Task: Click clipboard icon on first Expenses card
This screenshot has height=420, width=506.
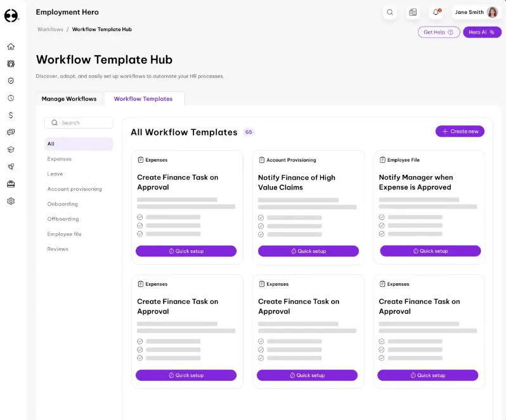Action: pyautogui.click(x=141, y=160)
